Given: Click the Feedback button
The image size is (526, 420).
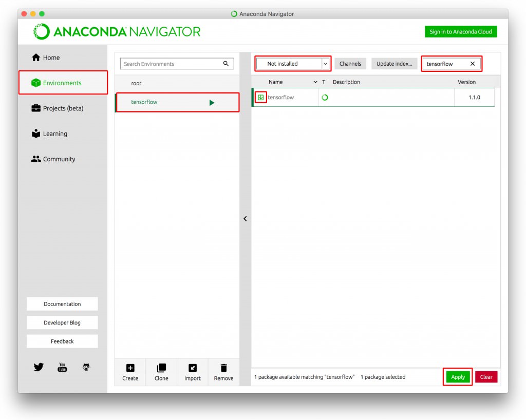Looking at the screenshot, I should [62, 341].
